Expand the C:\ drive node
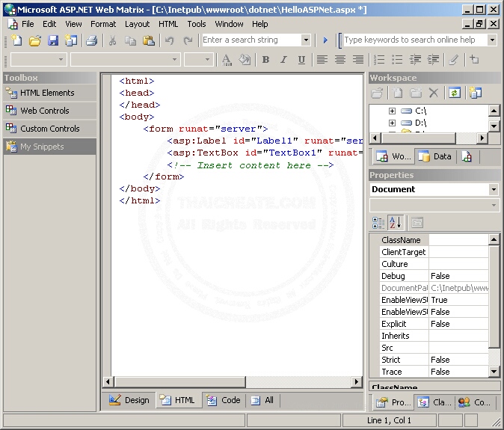The image size is (504, 430). click(392, 111)
